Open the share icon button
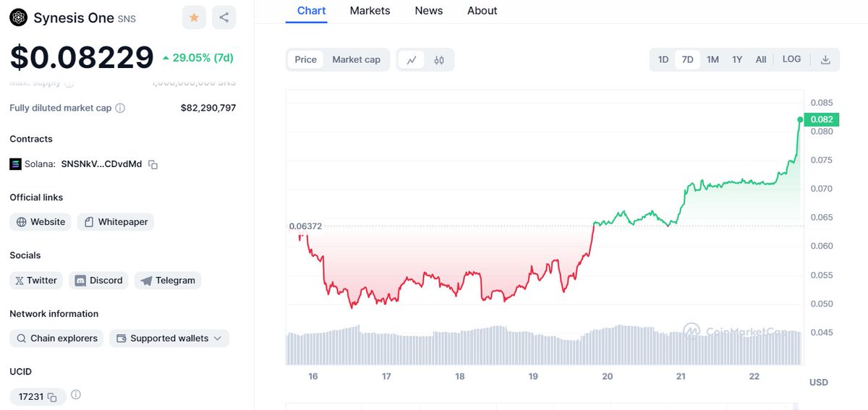Screen dimensions: 868x410 pos(224,17)
